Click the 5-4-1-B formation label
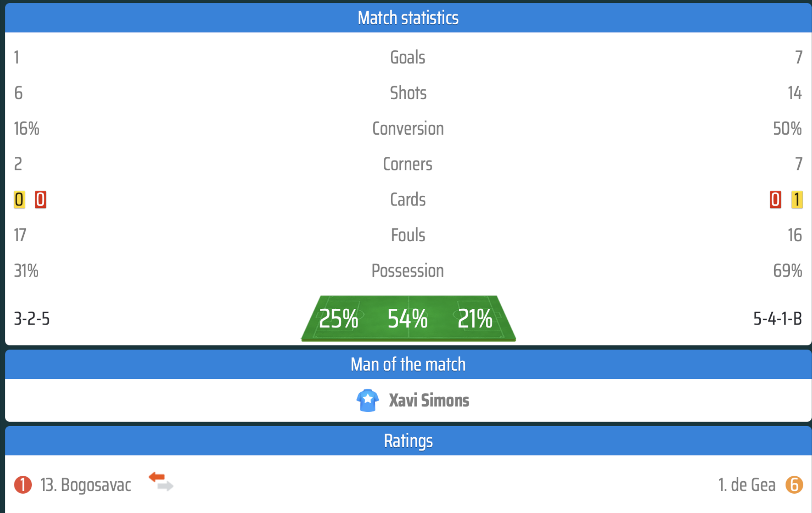 [778, 319]
